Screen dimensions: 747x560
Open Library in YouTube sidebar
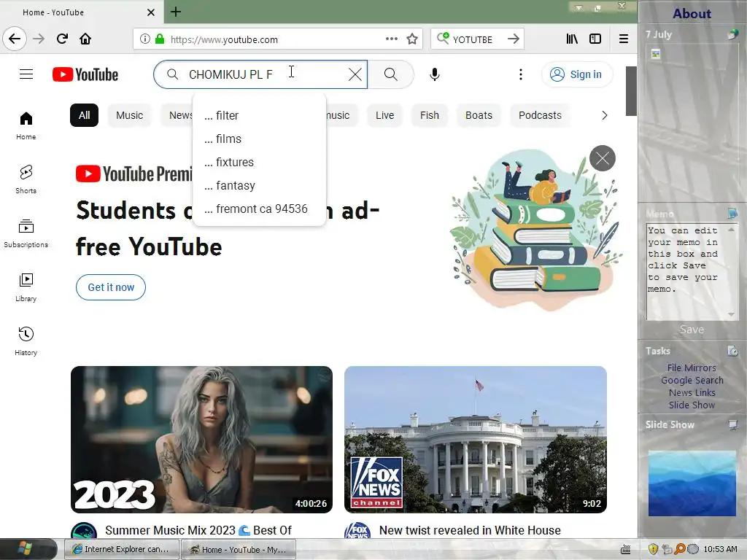coord(26,287)
